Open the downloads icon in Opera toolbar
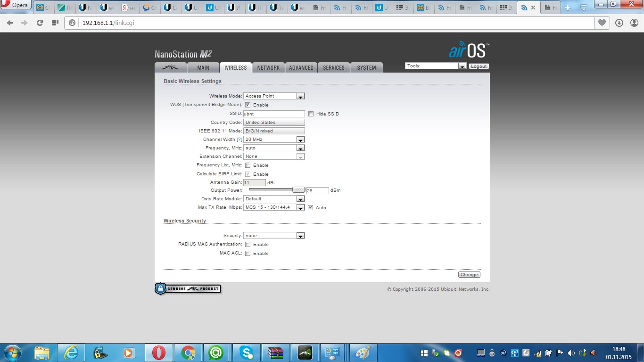This screenshot has height=362, width=644. [619, 23]
